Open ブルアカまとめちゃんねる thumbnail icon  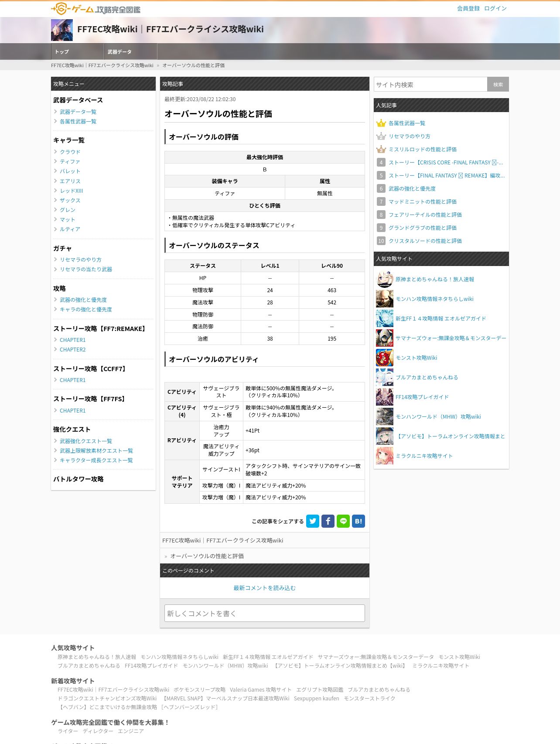click(x=385, y=377)
